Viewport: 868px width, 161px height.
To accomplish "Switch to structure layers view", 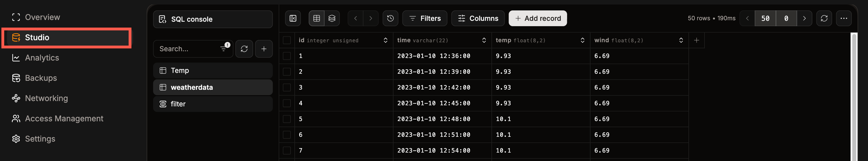I will 332,18.
